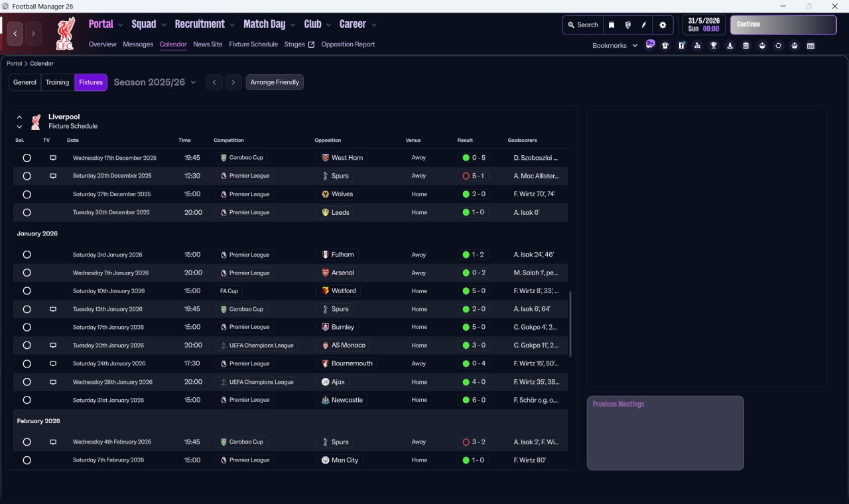Click the bookmark icon beside Search

612,25
